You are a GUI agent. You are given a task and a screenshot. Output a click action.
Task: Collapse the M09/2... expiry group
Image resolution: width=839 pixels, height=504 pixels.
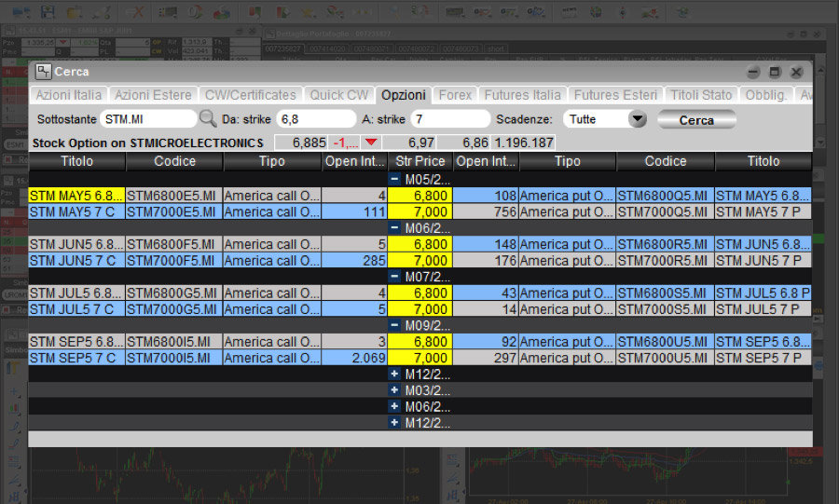pyautogui.click(x=394, y=325)
